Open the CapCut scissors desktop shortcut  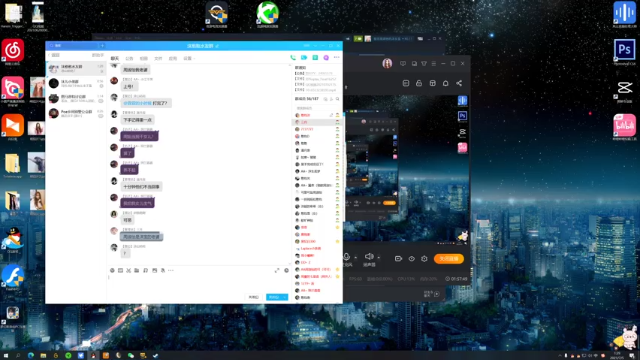tap(624, 90)
